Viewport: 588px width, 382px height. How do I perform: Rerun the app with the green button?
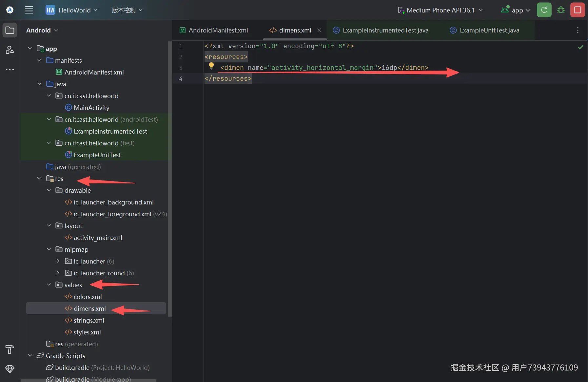(x=544, y=10)
